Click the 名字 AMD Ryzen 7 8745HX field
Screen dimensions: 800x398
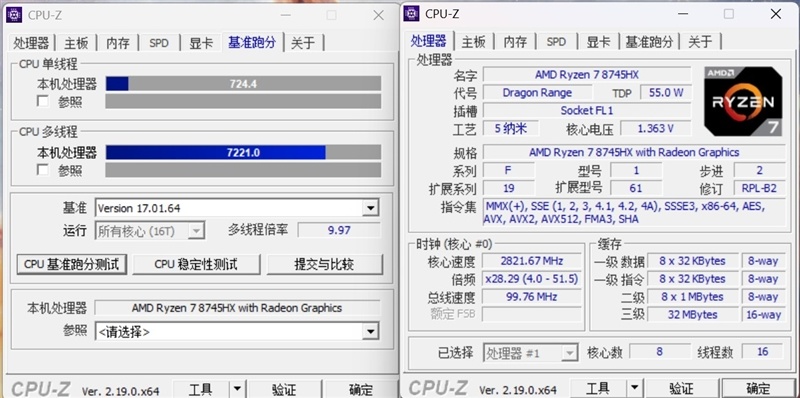pos(587,74)
